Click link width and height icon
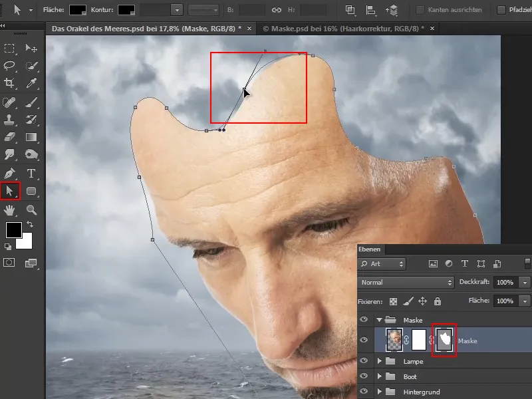The image size is (532, 399). coord(277,10)
